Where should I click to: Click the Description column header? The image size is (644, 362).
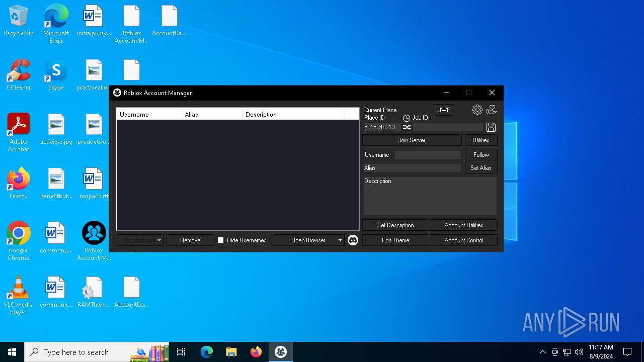(292, 114)
